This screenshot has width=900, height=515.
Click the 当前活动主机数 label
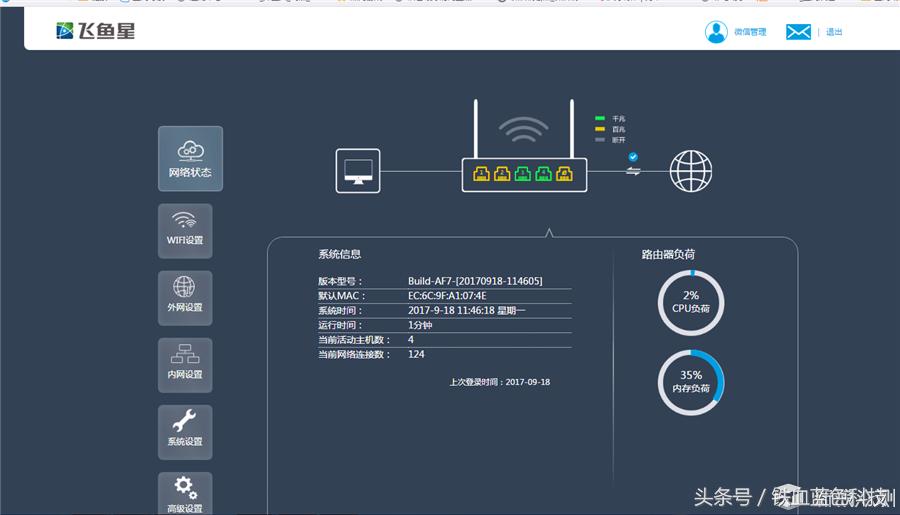coord(354,340)
